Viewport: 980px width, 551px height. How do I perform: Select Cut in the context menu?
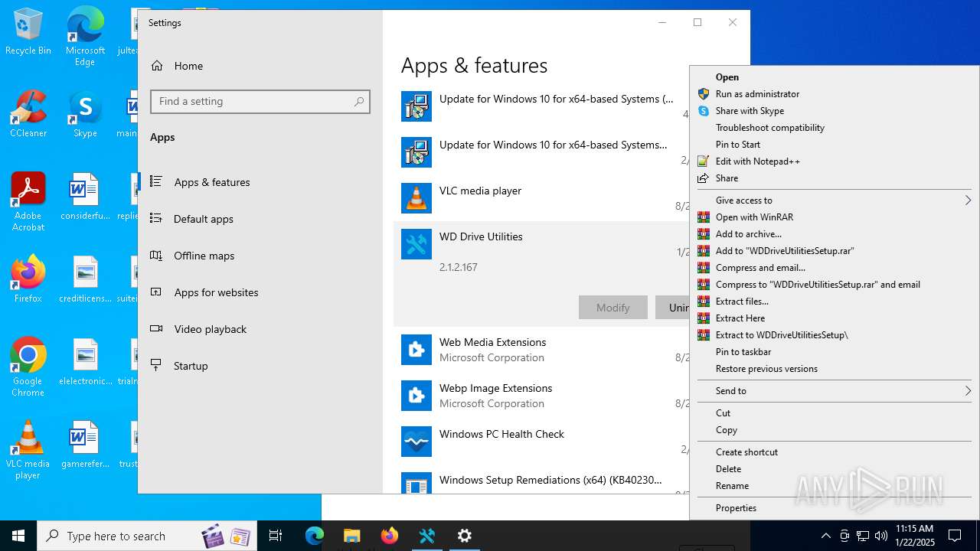835,413
